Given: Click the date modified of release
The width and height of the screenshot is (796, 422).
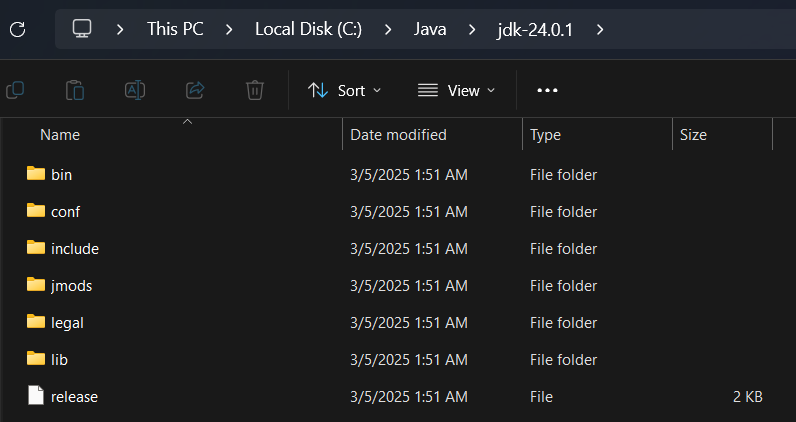Looking at the screenshot, I should [x=409, y=397].
